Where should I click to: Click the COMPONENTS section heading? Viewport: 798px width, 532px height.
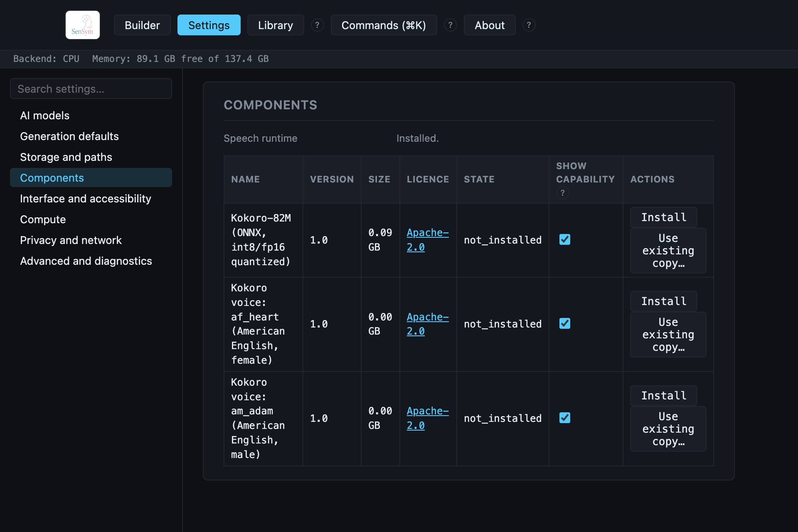coord(270,105)
